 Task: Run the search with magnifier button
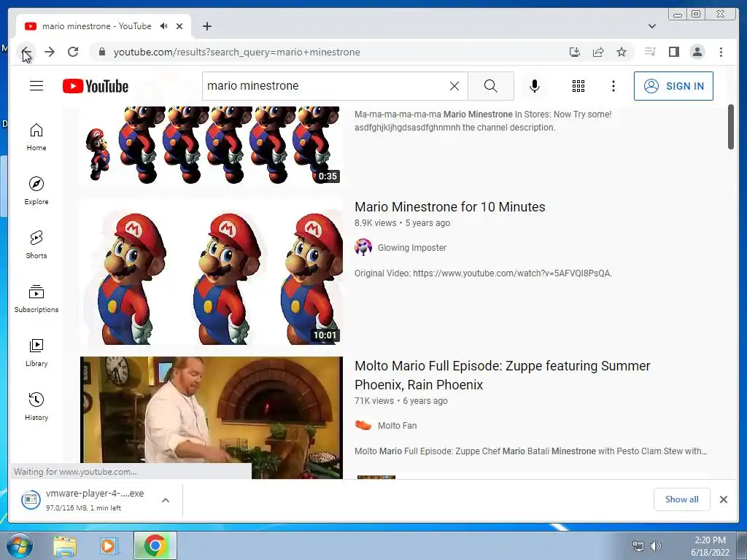tap(491, 86)
